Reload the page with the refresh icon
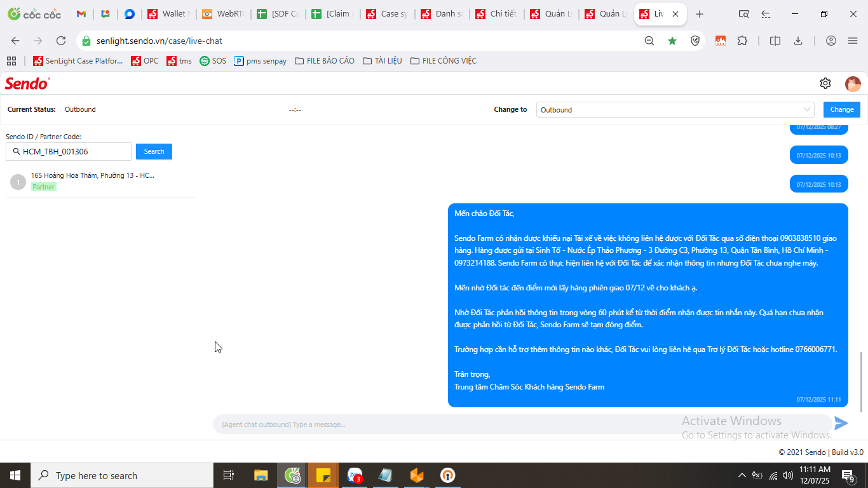The width and height of the screenshot is (868, 488). tap(61, 41)
